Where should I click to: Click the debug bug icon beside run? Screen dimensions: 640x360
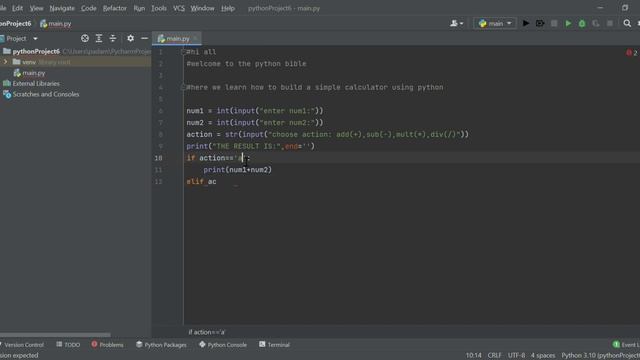coord(540,23)
